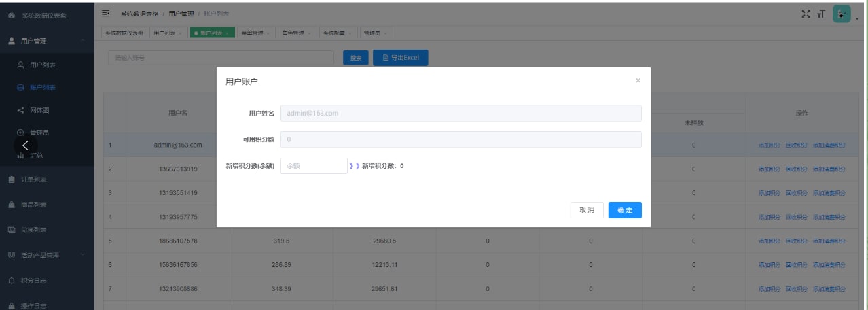
Task: Click the 29680.5 cell value
Action: coord(384,241)
